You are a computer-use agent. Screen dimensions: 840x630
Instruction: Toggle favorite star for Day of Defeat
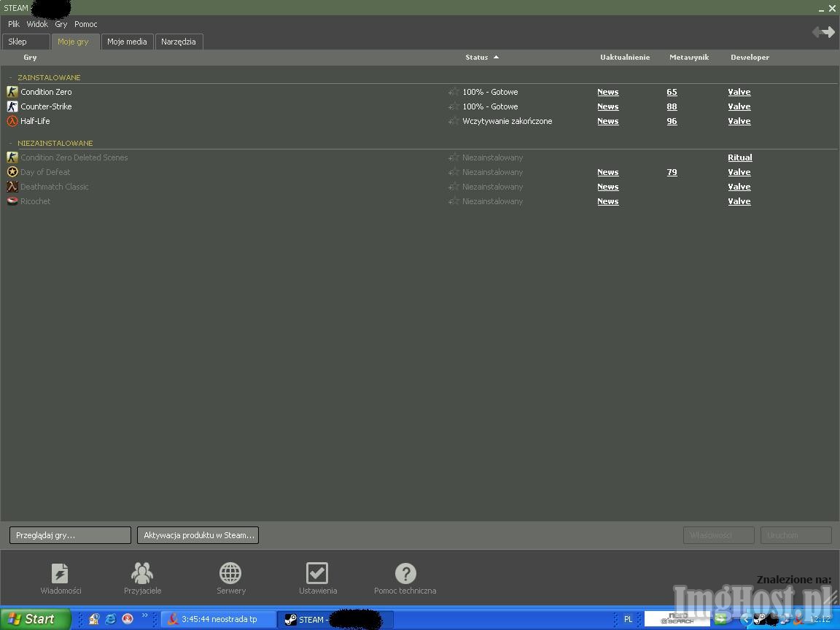(454, 172)
